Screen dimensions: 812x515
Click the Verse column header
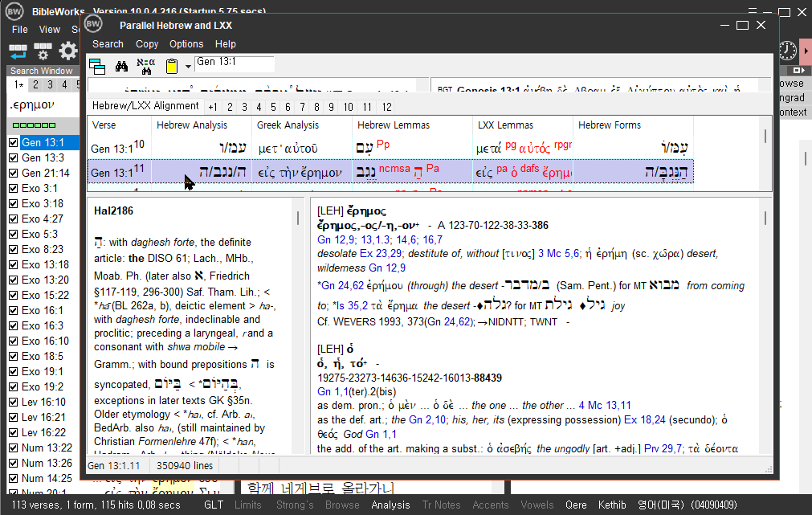pos(104,125)
